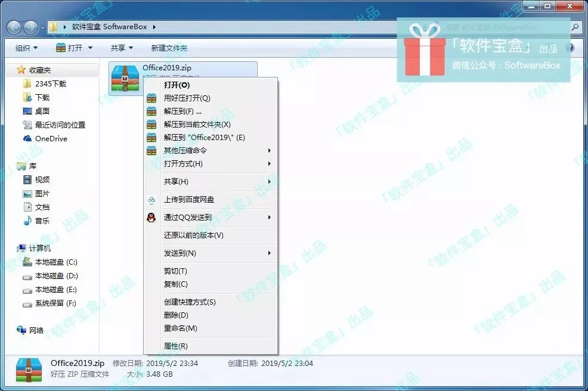This screenshot has width=588, height=391.
Task: Click the 音乐 music note icon
Action: click(27, 221)
